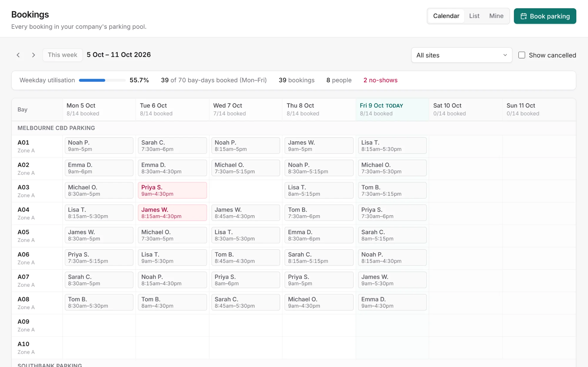Open Michael O. 9am–4:30pm booking
This screenshot has width=588, height=367.
pos(319,302)
